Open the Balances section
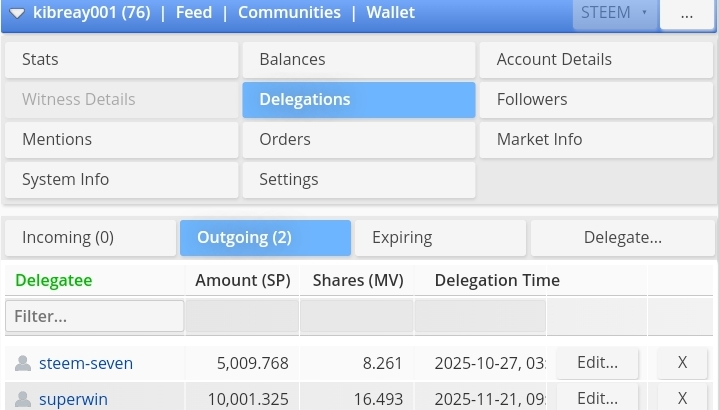 (x=358, y=60)
